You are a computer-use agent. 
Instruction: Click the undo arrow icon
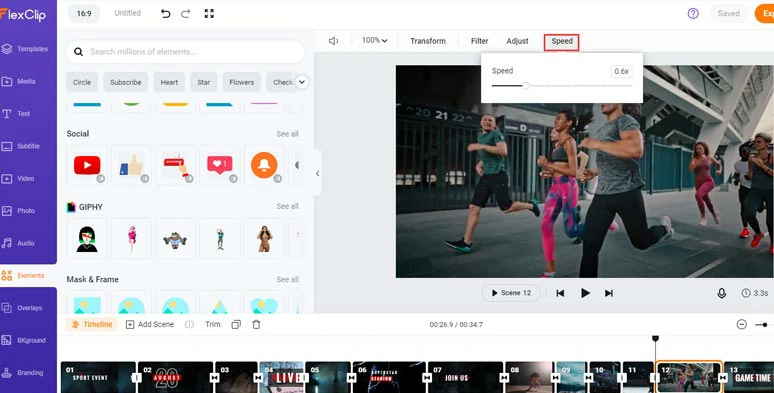click(x=165, y=14)
